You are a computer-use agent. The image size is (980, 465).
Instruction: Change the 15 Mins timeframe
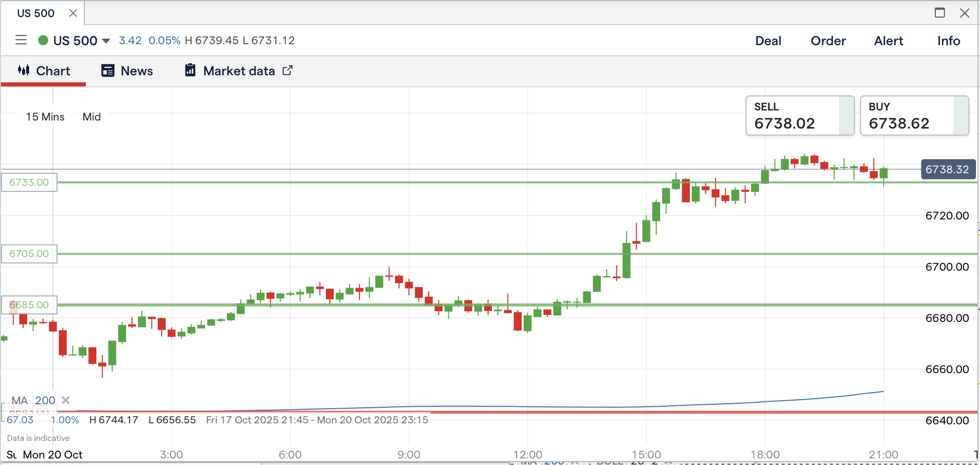(45, 117)
